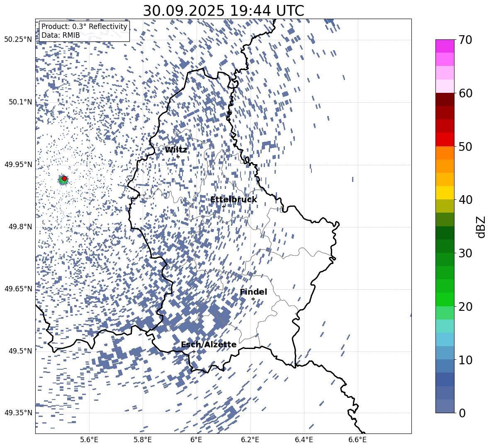Click the magenta top segment of the colorbar
Viewport: 491px width, 448px height.
[445, 46]
